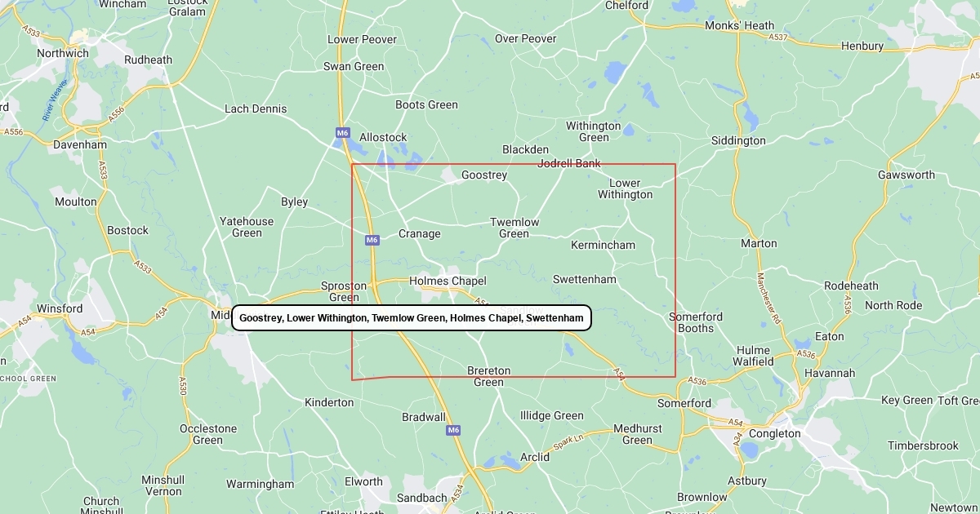Select the Jodrell Bank label
The width and height of the screenshot is (980, 514).
pos(569,163)
